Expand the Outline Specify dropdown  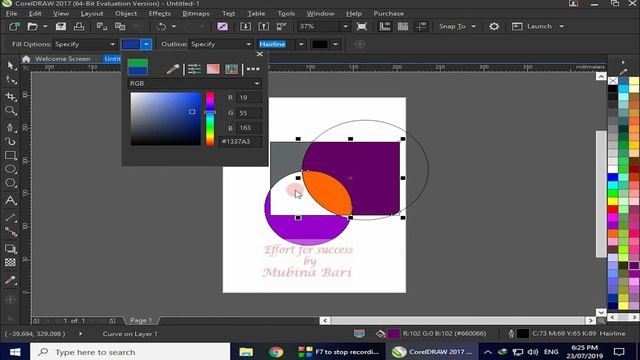(x=248, y=44)
